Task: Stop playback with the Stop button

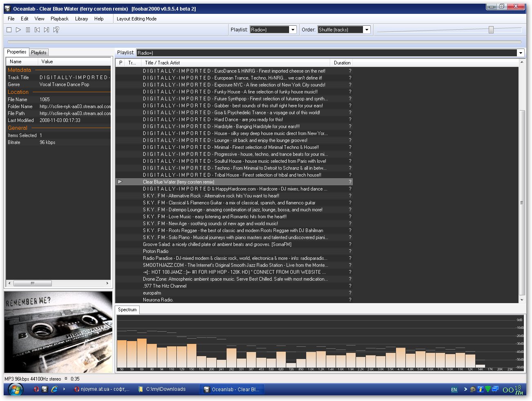Action: [x=9, y=30]
